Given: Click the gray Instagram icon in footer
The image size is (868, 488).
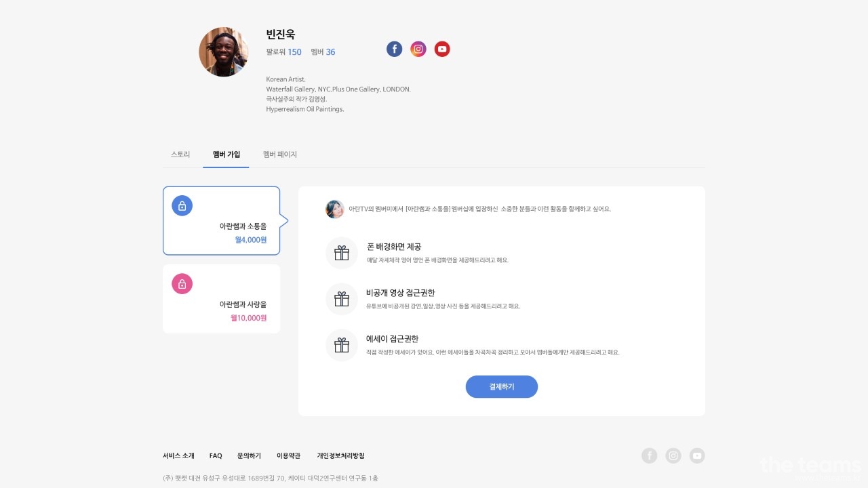Looking at the screenshot, I should [673, 455].
